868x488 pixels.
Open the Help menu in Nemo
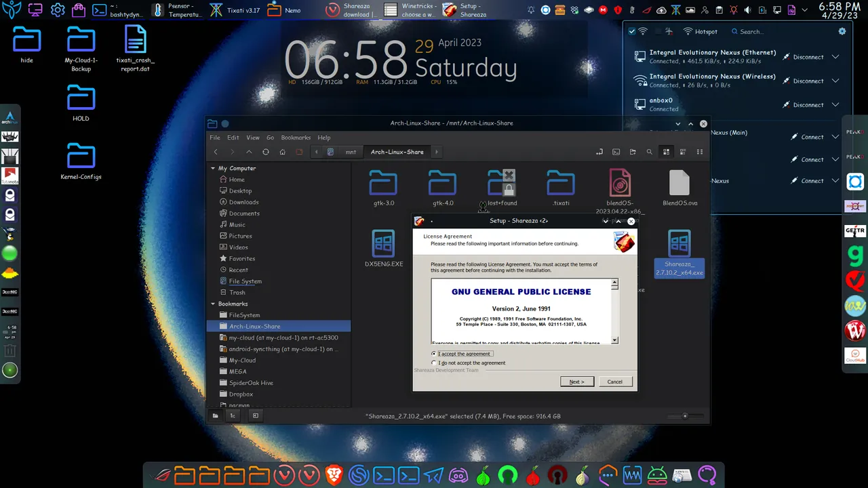click(x=324, y=138)
